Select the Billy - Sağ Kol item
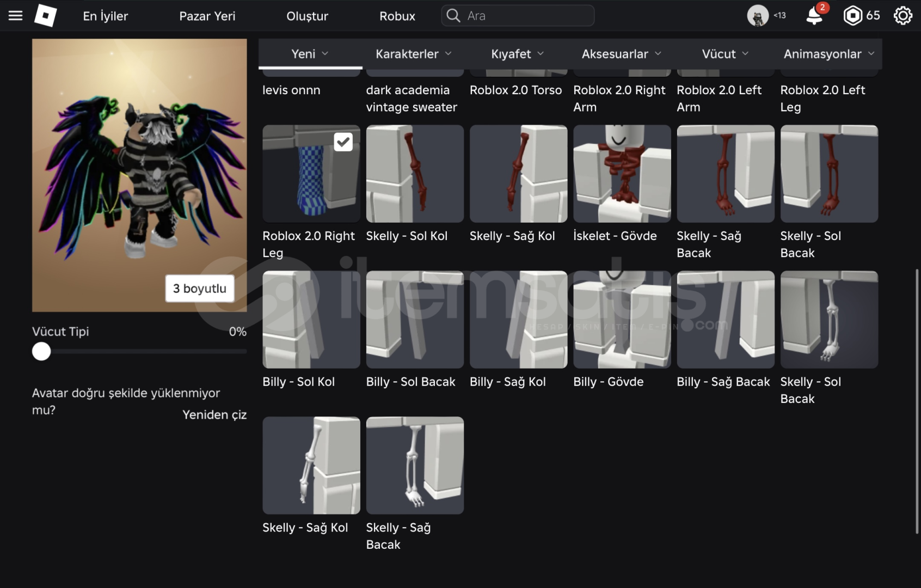The width and height of the screenshot is (921, 588). pyautogui.click(x=518, y=320)
